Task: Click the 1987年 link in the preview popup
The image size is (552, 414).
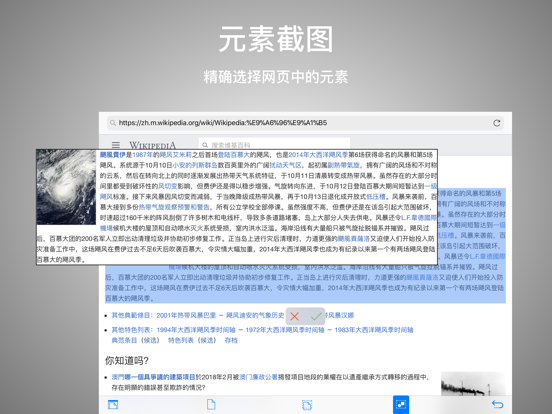Action: pyautogui.click(x=143, y=155)
